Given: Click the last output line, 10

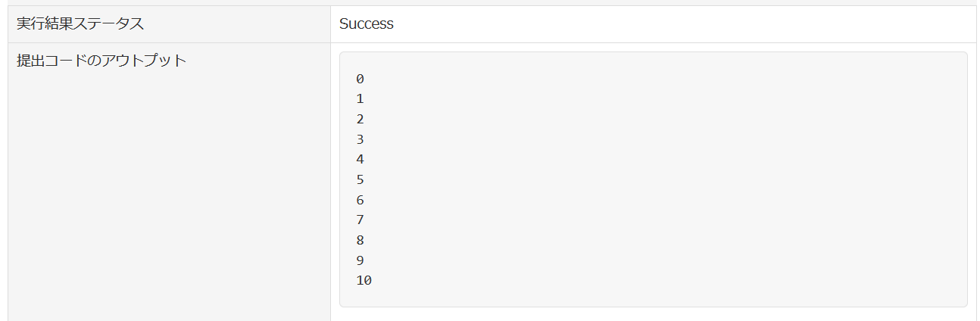Looking at the screenshot, I should click(x=364, y=280).
